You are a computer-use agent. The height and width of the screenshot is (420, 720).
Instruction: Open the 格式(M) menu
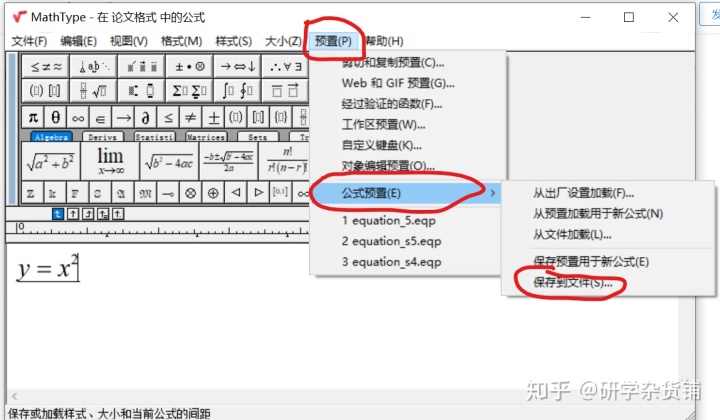[181, 41]
